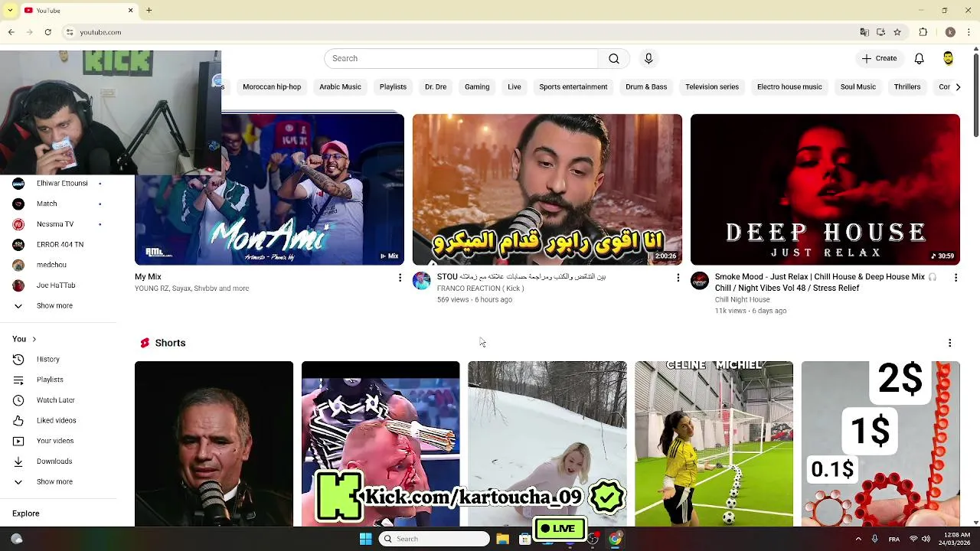The width and height of the screenshot is (980, 551).
Task: Click into the YouTube search field
Action: coord(461,59)
